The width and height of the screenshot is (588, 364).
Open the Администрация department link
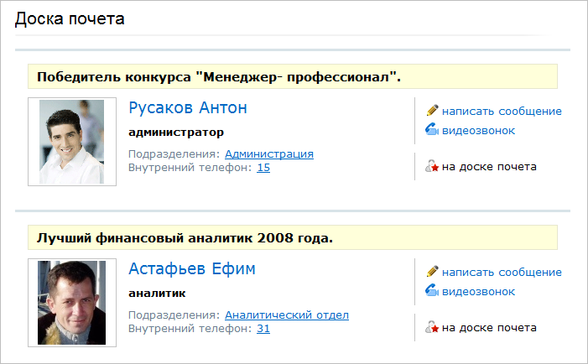(269, 153)
